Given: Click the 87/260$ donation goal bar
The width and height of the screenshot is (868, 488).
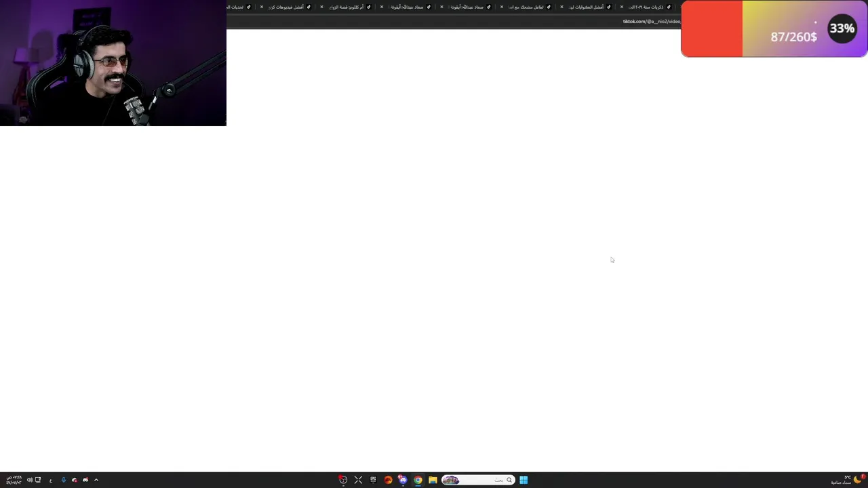Looking at the screenshot, I should click(774, 28).
